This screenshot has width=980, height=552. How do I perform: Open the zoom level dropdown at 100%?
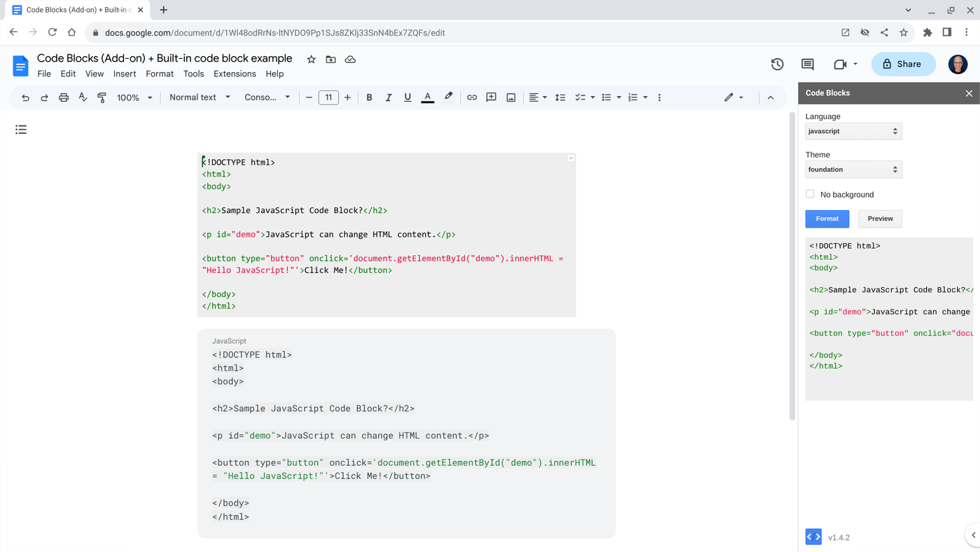pos(133,97)
